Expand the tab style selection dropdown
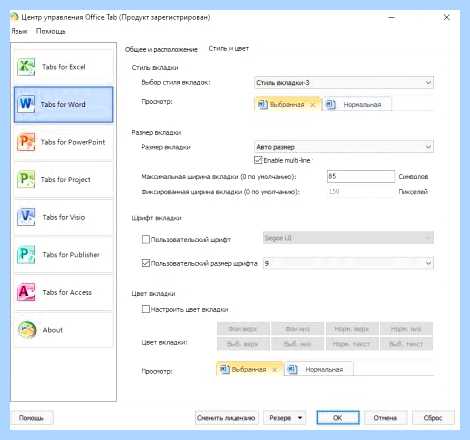 tap(344, 82)
